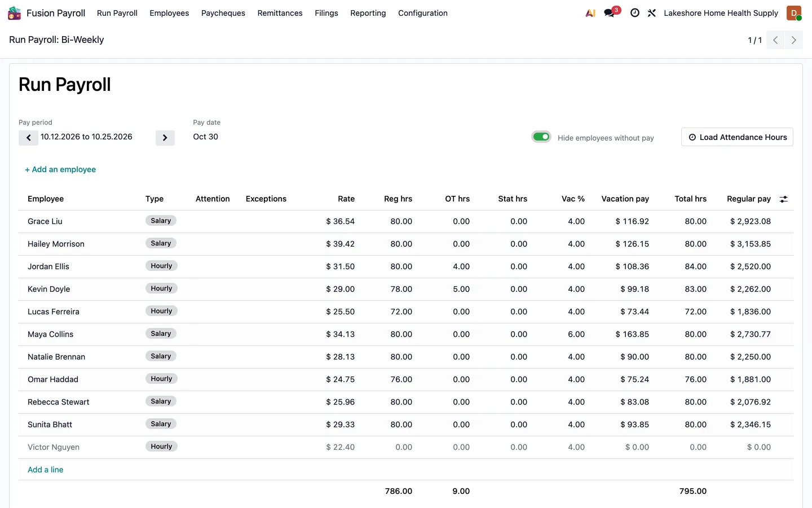Open the user avatar menu
Screen dimensions: 812x508
coord(794,13)
